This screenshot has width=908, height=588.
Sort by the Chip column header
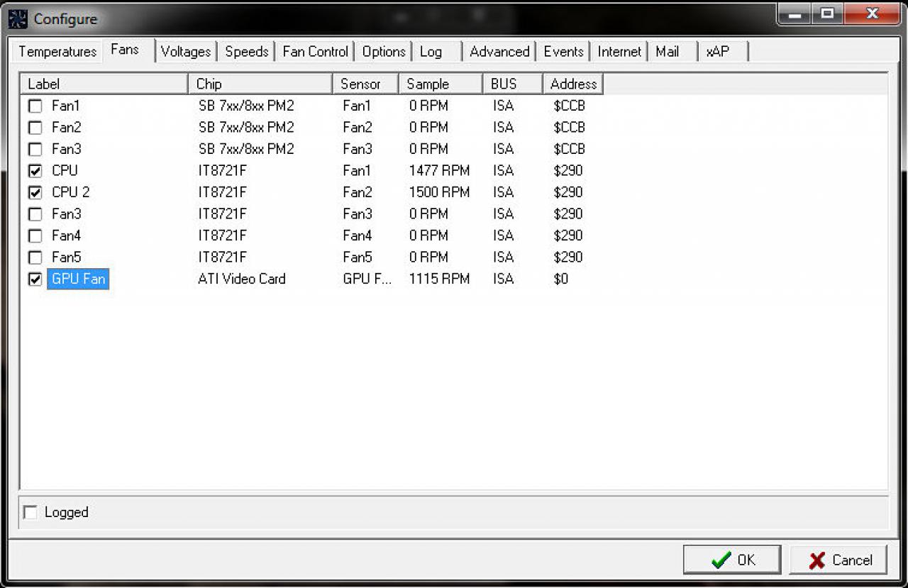click(x=260, y=84)
